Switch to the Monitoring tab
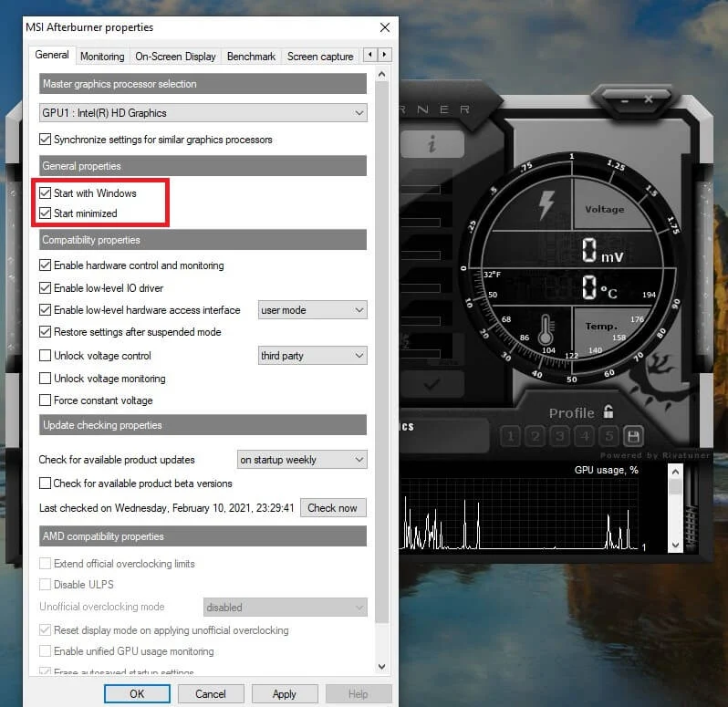This screenshot has width=728, height=707. point(102,57)
